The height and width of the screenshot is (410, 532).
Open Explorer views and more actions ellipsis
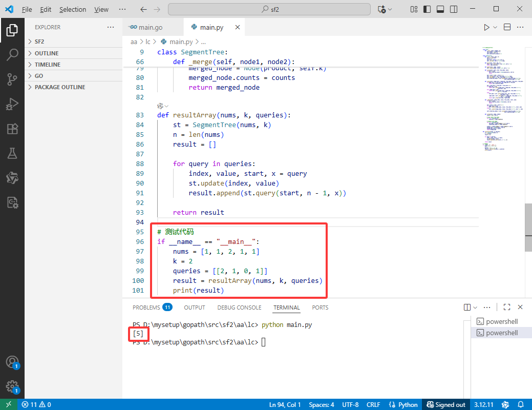(x=111, y=27)
